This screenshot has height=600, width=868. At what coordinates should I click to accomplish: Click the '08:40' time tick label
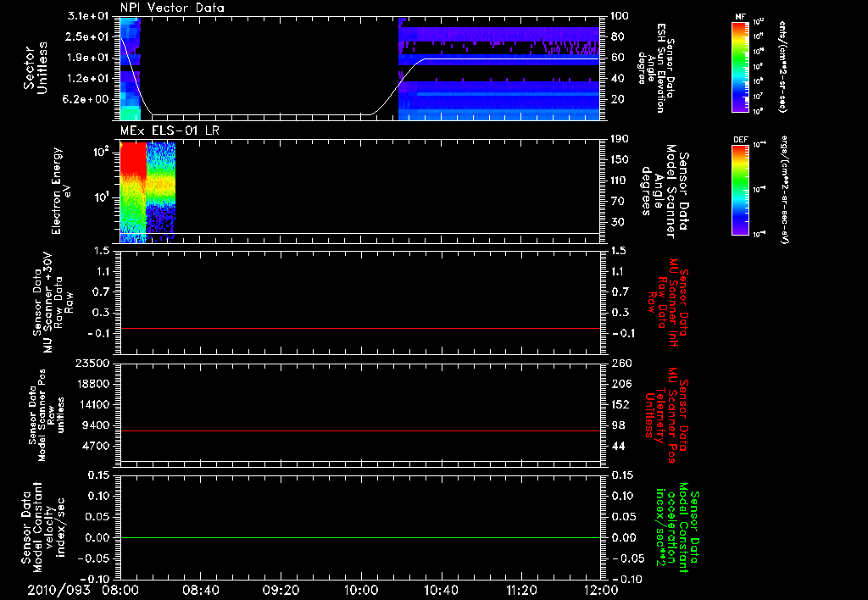tap(200, 590)
